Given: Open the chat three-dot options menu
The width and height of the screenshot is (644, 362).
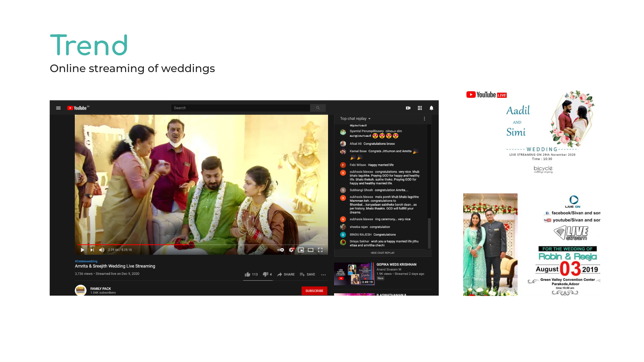Looking at the screenshot, I should (424, 119).
